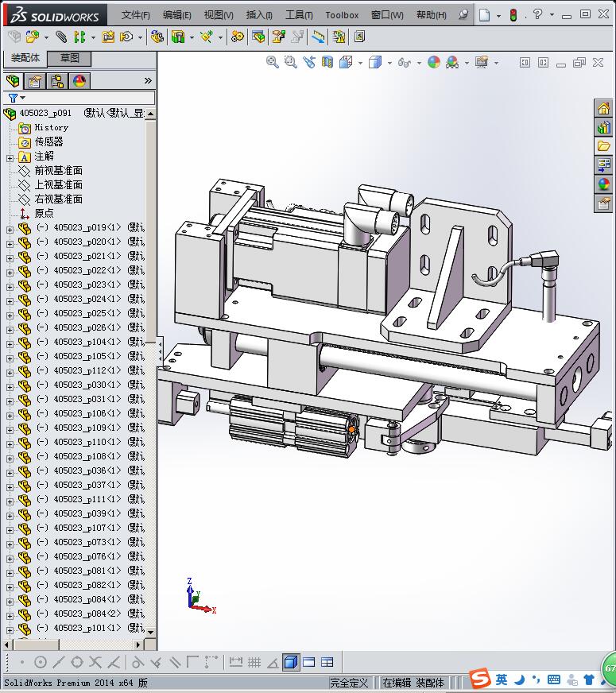Click the Mate paperclip icon

tap(61, 37)
